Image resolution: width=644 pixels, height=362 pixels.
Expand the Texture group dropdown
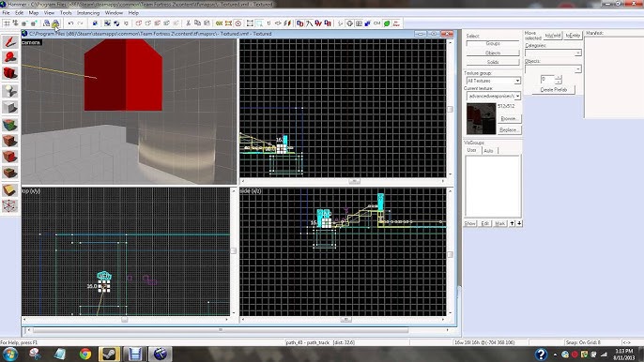point(493,81)
